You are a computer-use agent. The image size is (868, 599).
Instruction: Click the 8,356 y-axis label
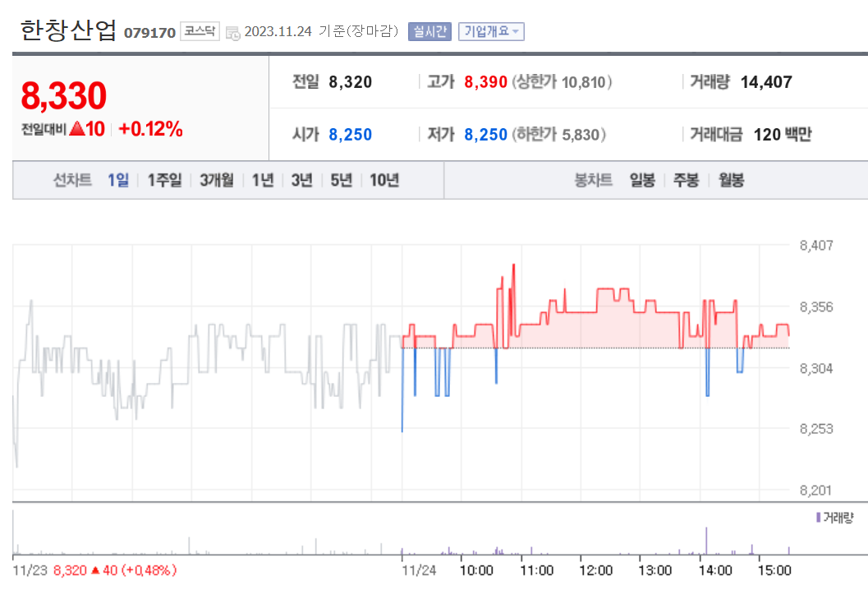click(816, 307)
